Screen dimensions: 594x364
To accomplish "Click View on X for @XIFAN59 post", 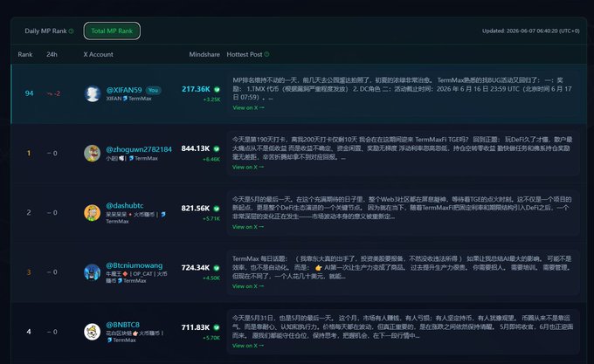I will point(248,108).
